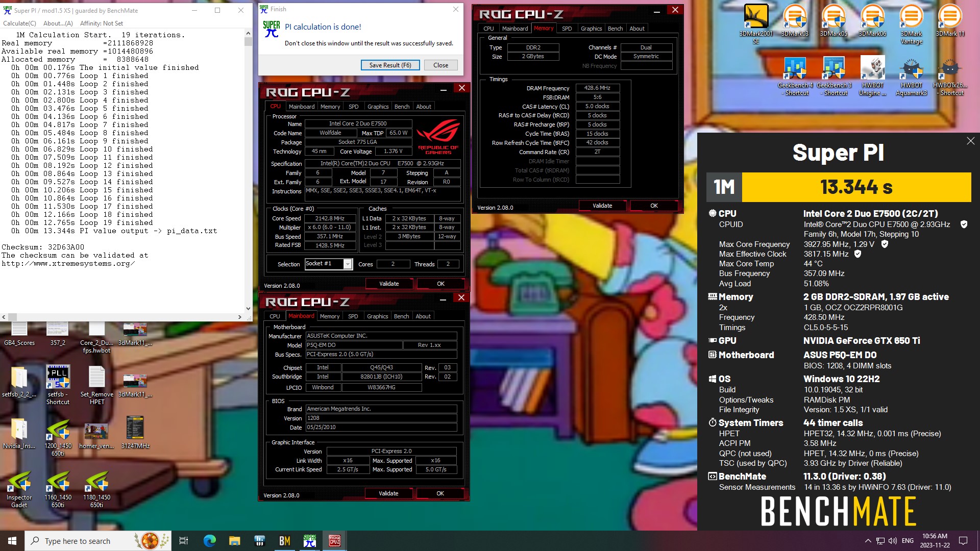
Task: Open the 3DMark03 desktop shortcut
Action: click(x=795, y=20)
